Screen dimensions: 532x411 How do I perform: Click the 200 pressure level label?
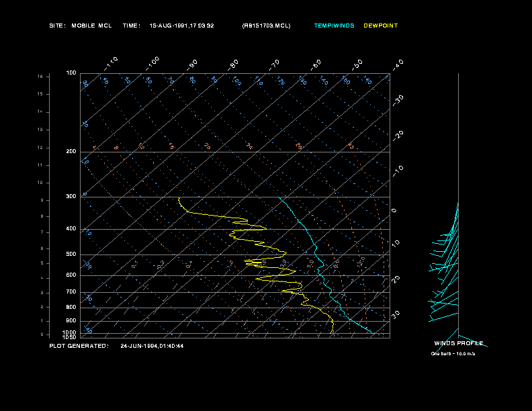point(71,151)
